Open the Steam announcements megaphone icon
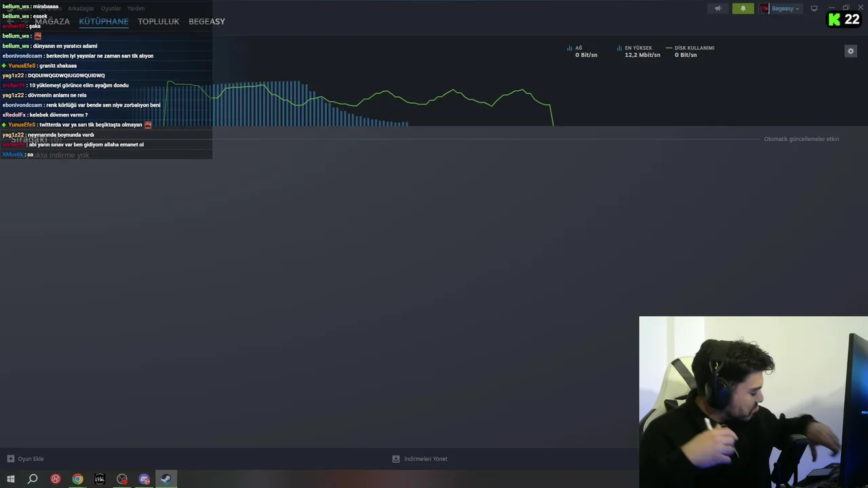The image size is (868, 488). click(717, 9)
